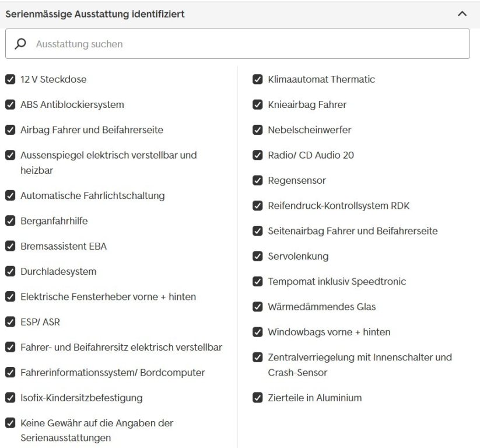Viewport: 480px width, 448px height.
Task: Deselect Wärmedämmendes Glas checkbox
Action: pos(257,306)
